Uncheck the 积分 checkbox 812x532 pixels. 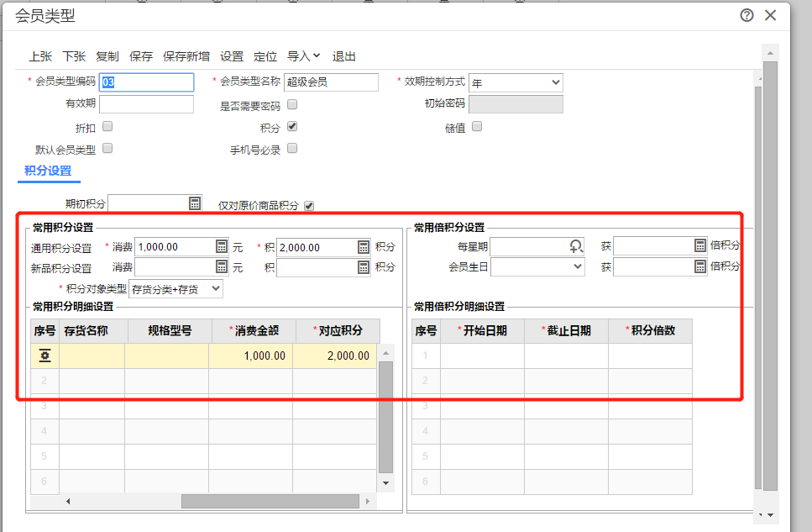click(x=292, y=126)
